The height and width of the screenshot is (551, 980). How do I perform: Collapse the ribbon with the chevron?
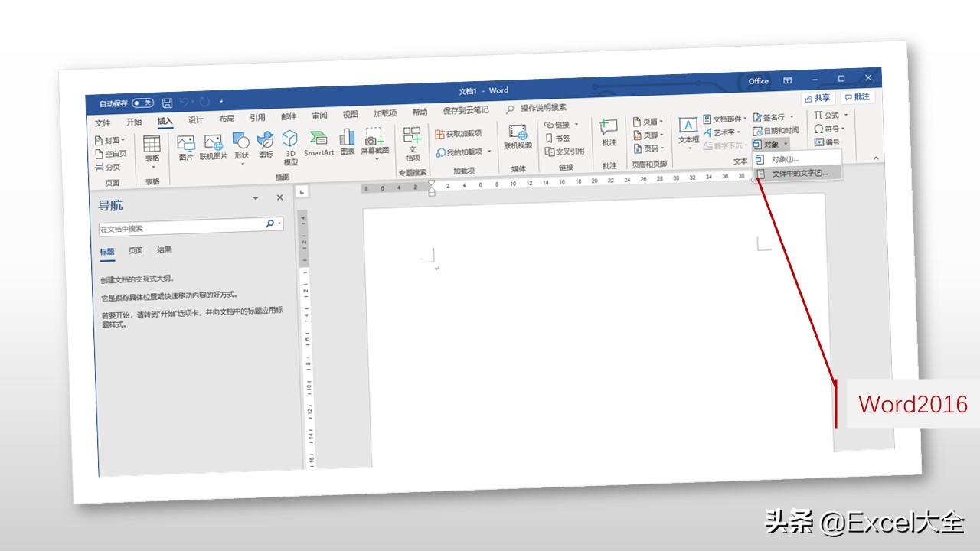(x=876, y=158)
